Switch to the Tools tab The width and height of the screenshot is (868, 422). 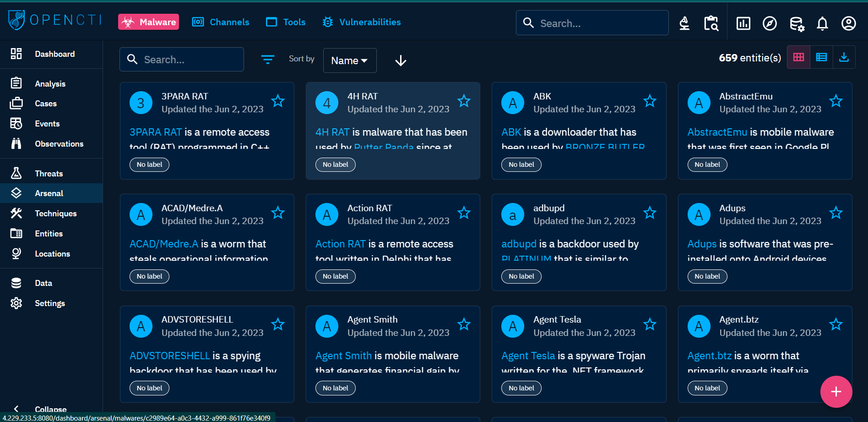coord(286,22)
